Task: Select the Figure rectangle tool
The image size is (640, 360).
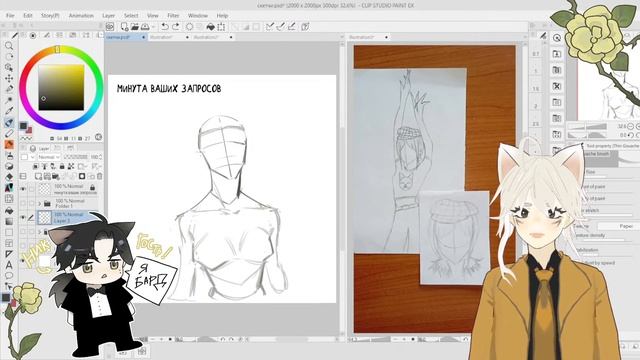Action: tap(9, 233)
